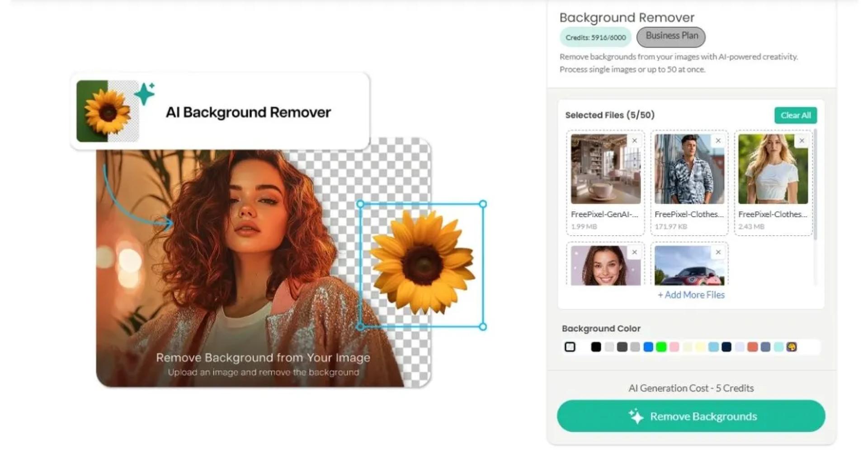Click the Remove Backgrounds button
868x456 pixels.
click(x=691, y=416)
